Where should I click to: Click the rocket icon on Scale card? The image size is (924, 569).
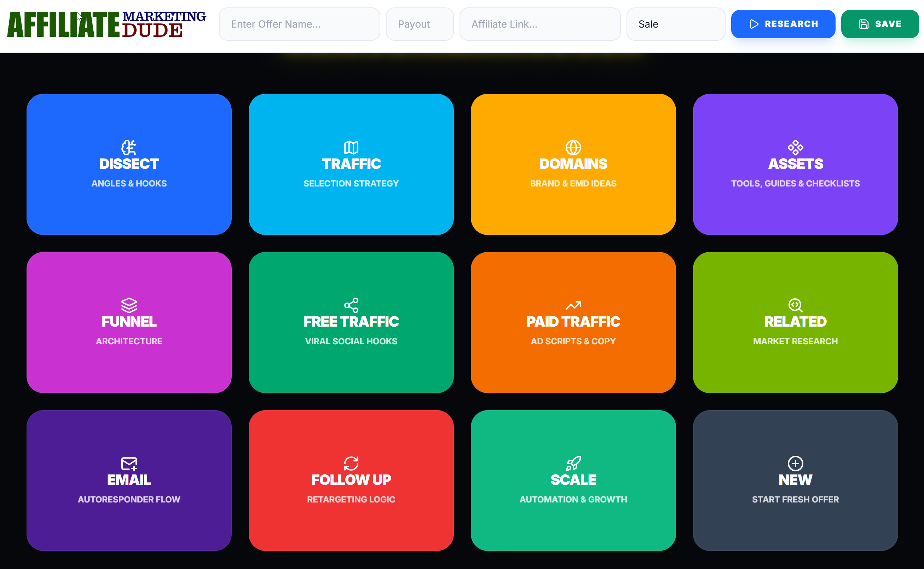[573, 463]
